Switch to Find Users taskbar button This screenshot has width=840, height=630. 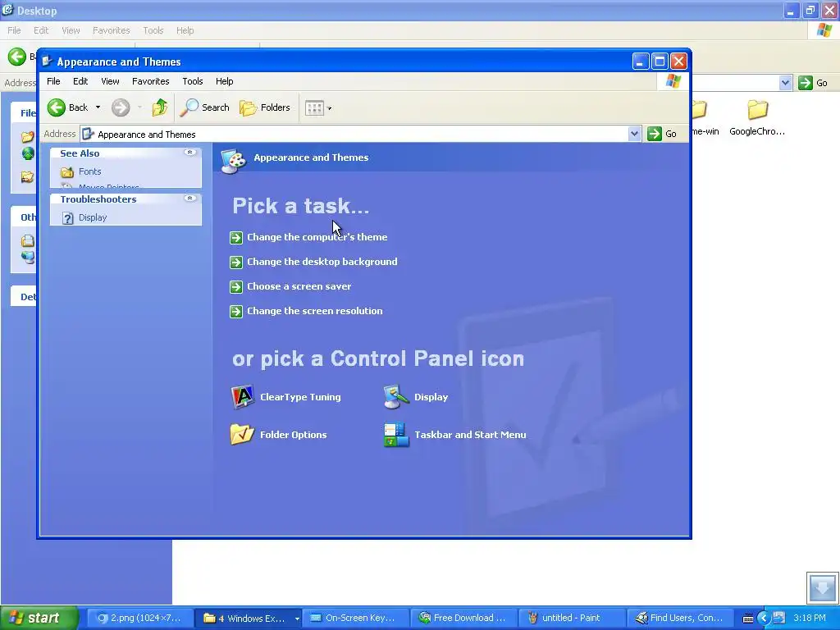coord(680,618)
